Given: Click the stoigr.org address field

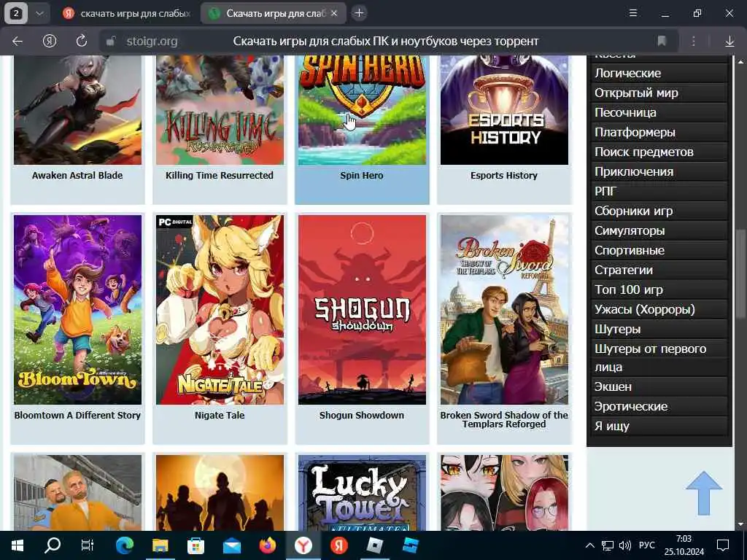Looking at the screenshot, I should 152,42.
